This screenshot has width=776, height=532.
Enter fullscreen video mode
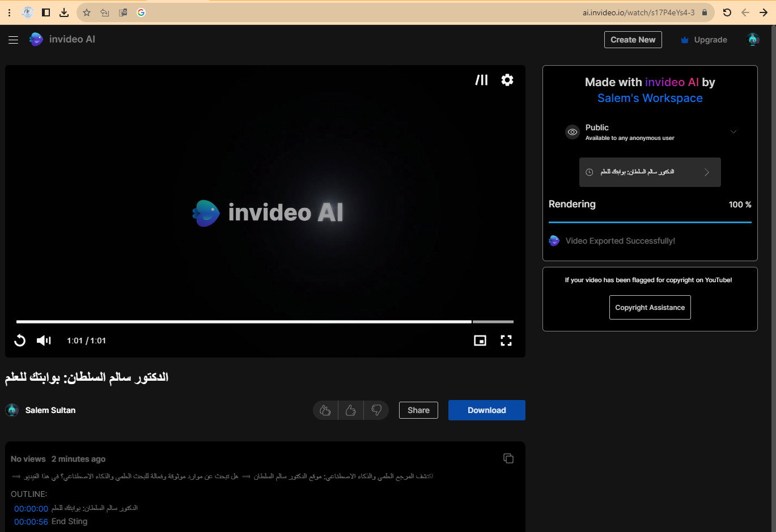506,341
